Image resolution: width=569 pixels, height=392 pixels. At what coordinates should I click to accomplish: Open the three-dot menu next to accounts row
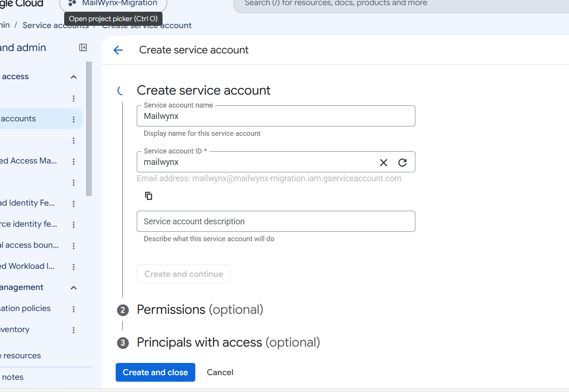pyautogui.click(x=74, y=119)
